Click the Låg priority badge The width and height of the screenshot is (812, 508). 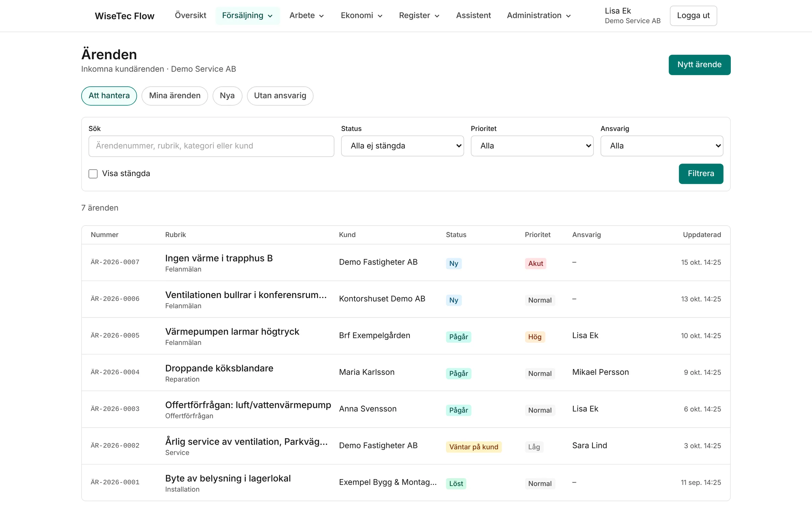[534, 447]
